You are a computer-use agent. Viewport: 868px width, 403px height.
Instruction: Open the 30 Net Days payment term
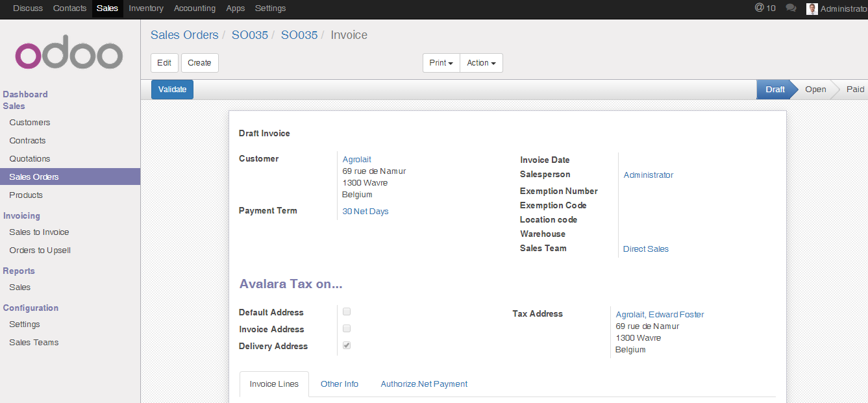(366, 212)
